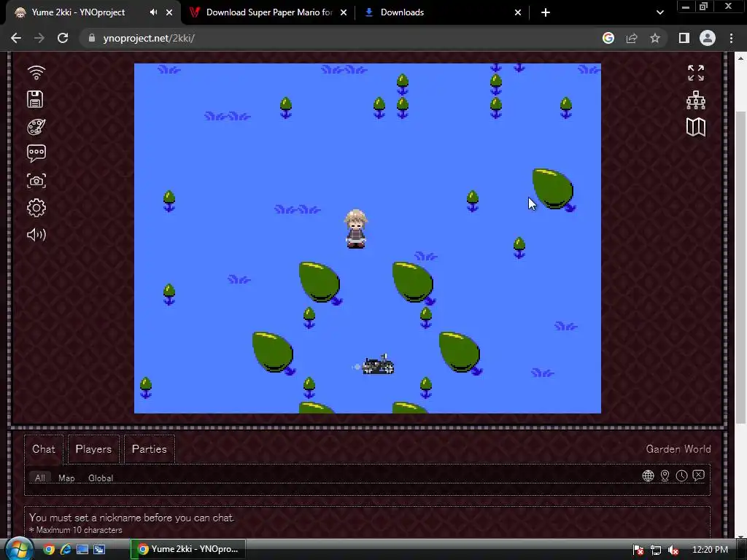Share this page via share icon

(632, 38)
